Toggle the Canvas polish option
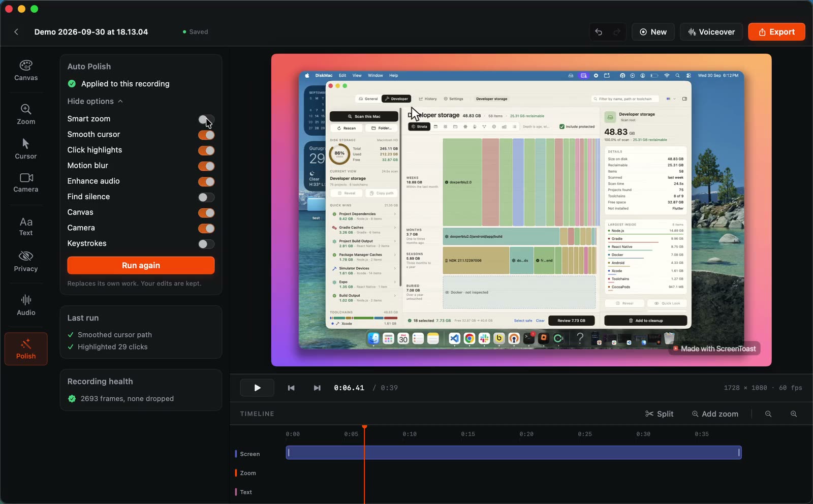This screenshot has height=504, width=813. pos(206,213)
